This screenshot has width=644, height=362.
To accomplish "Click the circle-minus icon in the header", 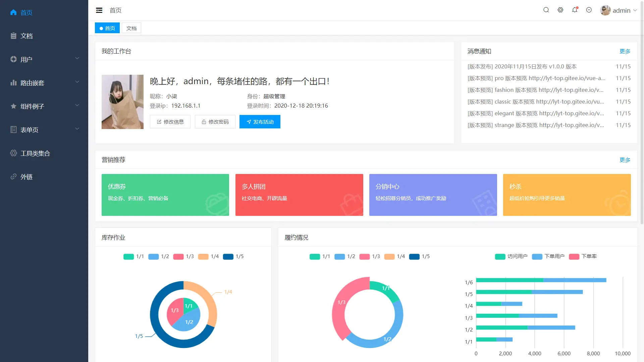I will pos(589,10).
